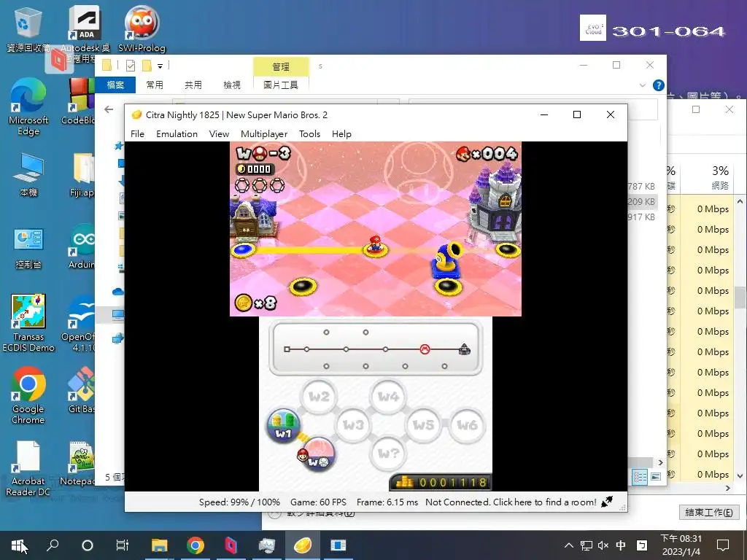Viewport: 747px width, 560px height.
Task: Select the W1 world bubble
Action: pyautogui.click(x=284, y=425)
